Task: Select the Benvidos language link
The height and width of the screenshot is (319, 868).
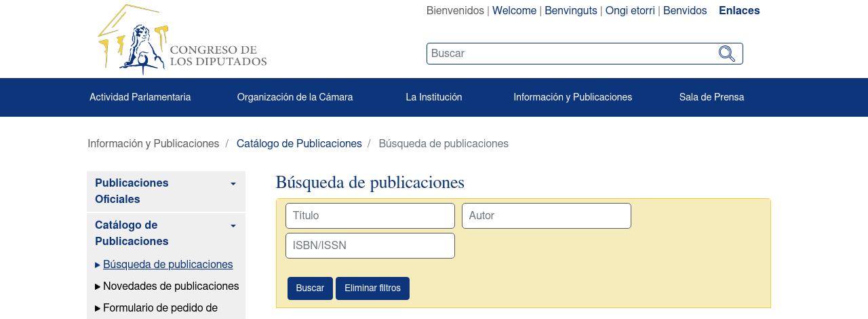Action: tap(685, 11)
